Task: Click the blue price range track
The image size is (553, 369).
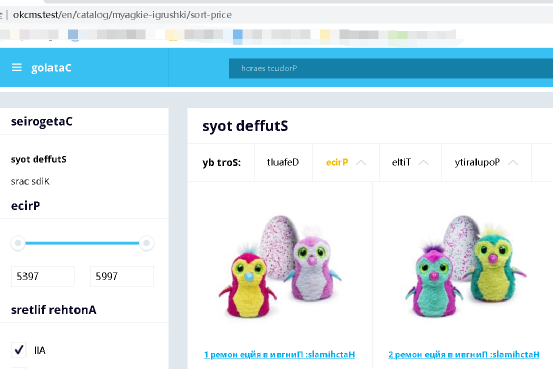Action: [x=82, y=243]
